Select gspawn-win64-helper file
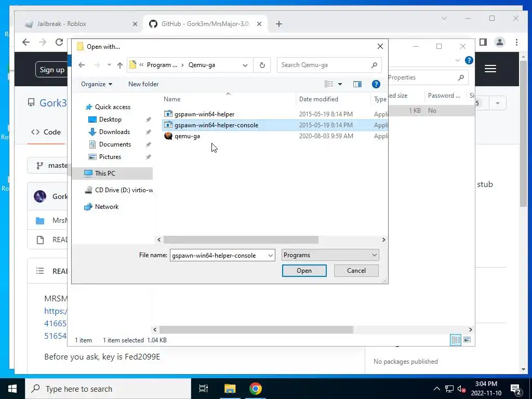This screenshot has width=532, height=399. pyautogui.click(x=204, y=114)
